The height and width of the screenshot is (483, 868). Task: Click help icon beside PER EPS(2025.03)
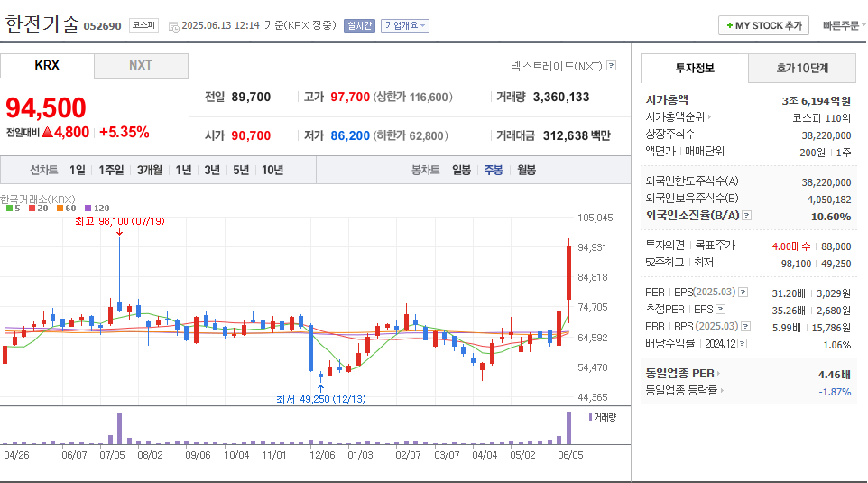[x=743, y=292]
